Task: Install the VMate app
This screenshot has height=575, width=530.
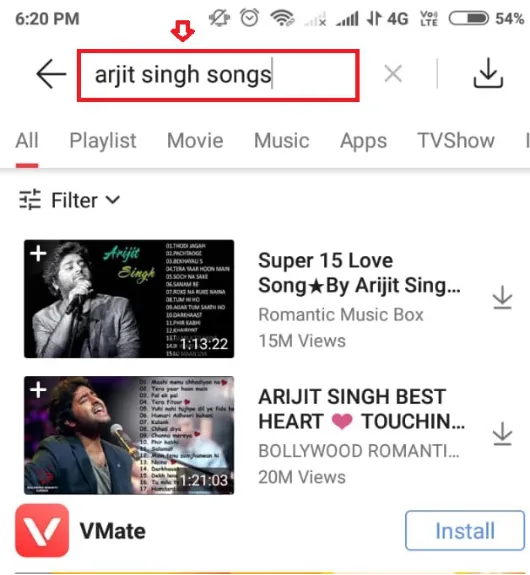Action: tap(465, 530)
